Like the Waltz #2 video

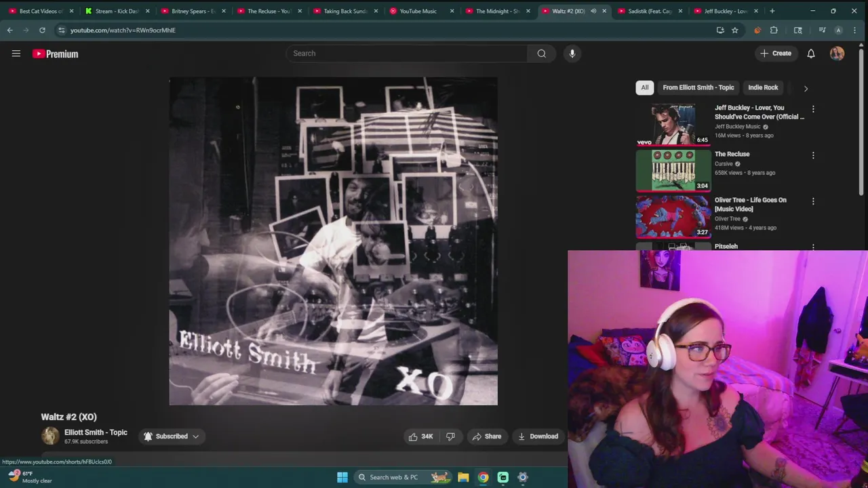coord(420,436)
